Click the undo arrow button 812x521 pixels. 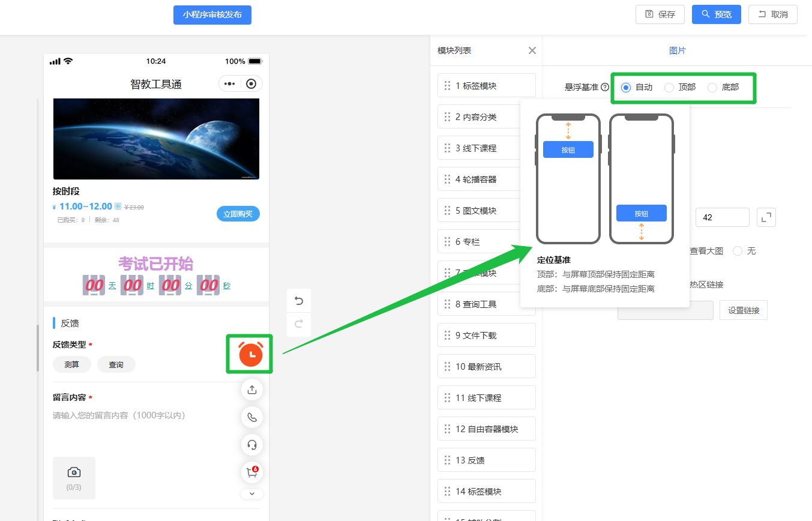pyautogui.click(x=299, y=301)
